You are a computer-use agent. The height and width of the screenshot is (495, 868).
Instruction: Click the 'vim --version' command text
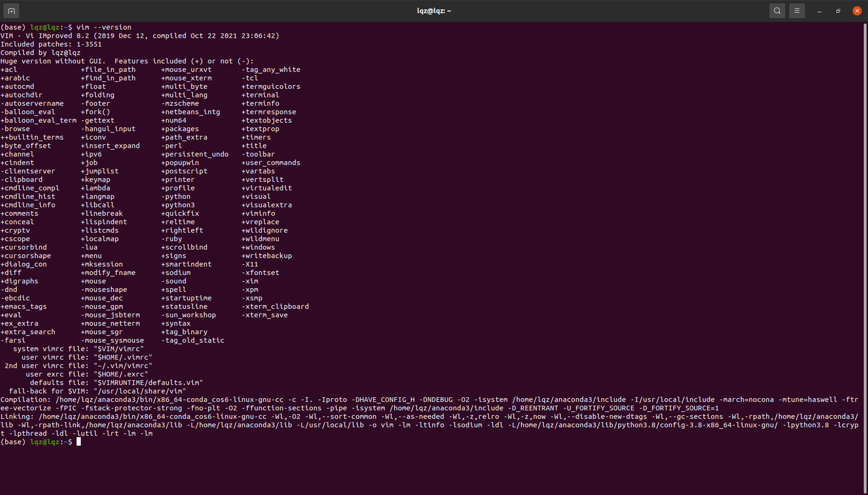104,27
